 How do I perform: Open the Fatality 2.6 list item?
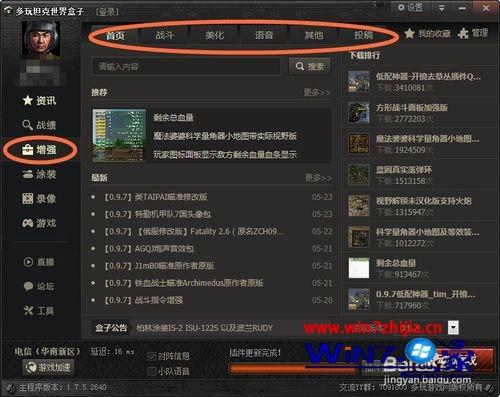[194, 231]
